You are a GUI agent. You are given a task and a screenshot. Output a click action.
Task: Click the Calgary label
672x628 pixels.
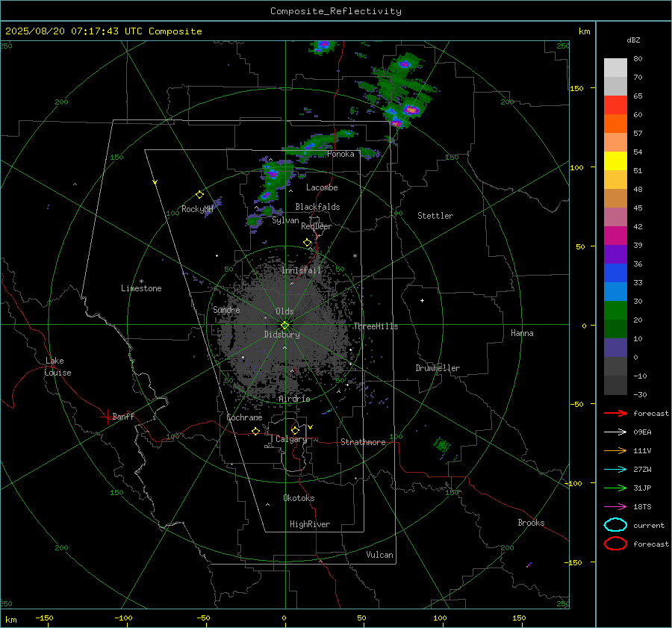pyautogui.click(x=291, y=439)
